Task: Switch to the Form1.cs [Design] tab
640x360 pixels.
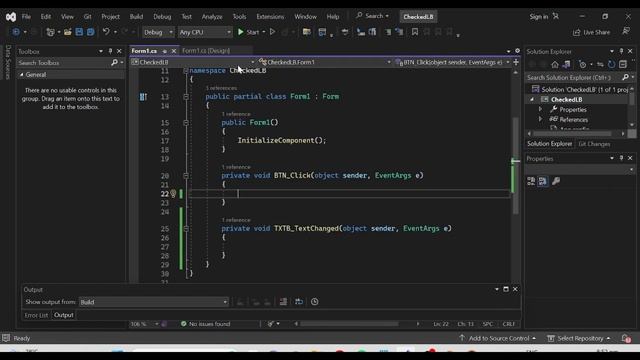Action: (x=206, y=51)
